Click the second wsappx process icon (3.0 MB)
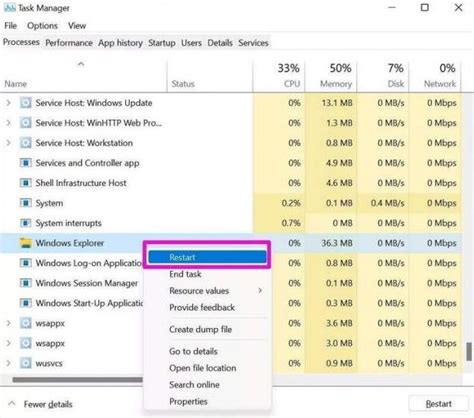The width and height of the screenshot is (474, 418). [x=26, y=343]
